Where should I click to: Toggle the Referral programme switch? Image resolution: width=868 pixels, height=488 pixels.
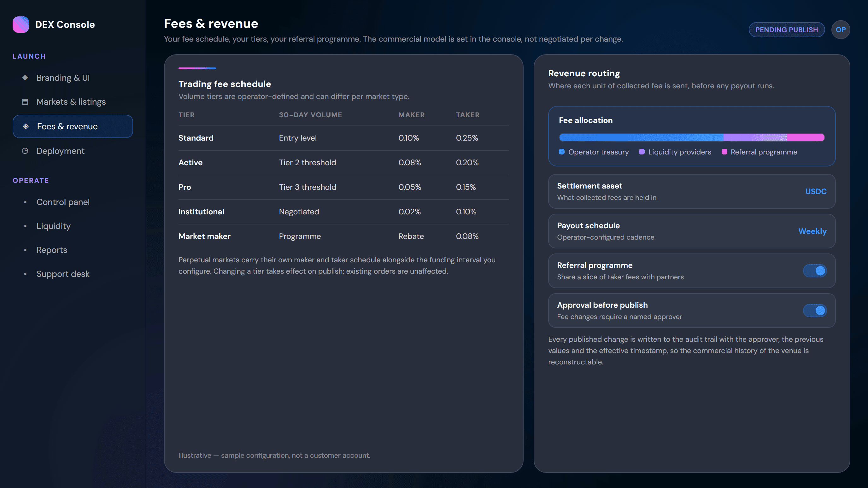(x=814, y=271)
